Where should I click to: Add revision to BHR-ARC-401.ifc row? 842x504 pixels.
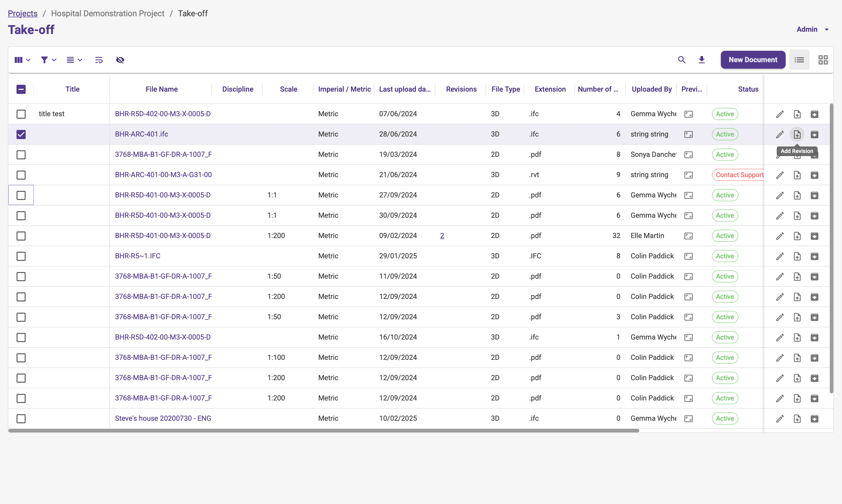tap(797, 135)
